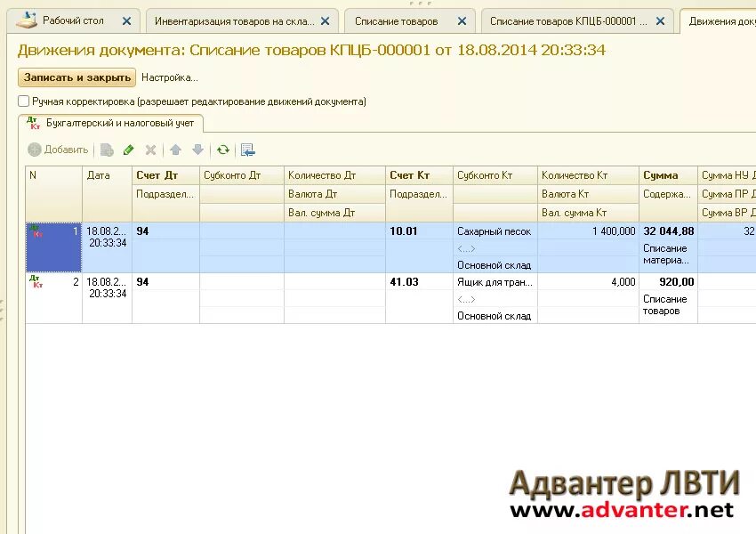Close the Списание товаров tab
The height and width of the screenshot is (534, 756).
[462, 21]
